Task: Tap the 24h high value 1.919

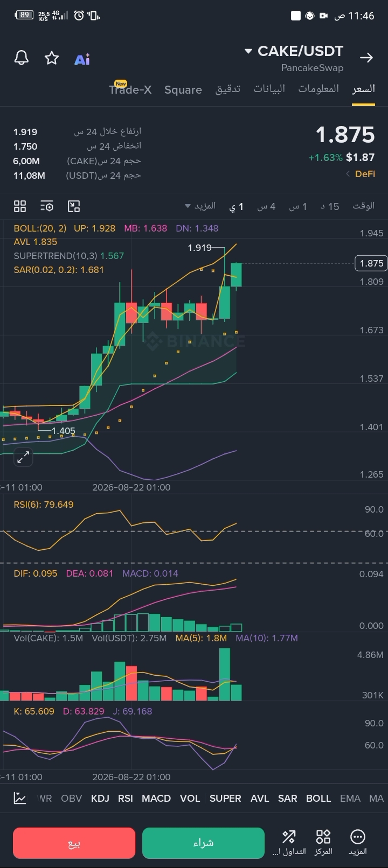Action: point(25,132)
